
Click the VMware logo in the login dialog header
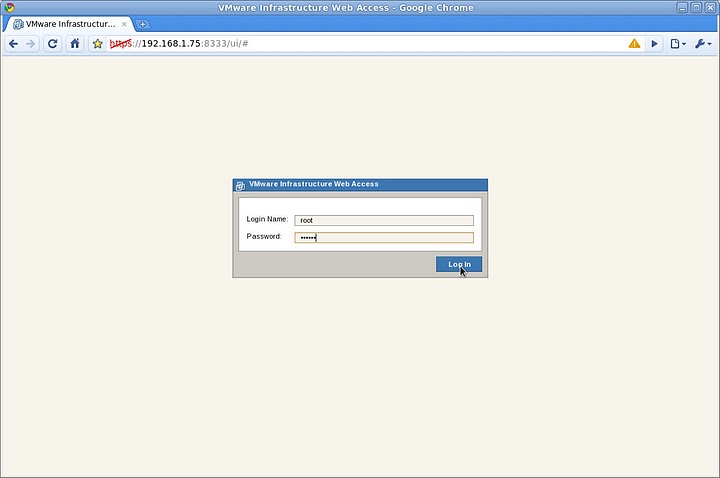click(240, 186)
